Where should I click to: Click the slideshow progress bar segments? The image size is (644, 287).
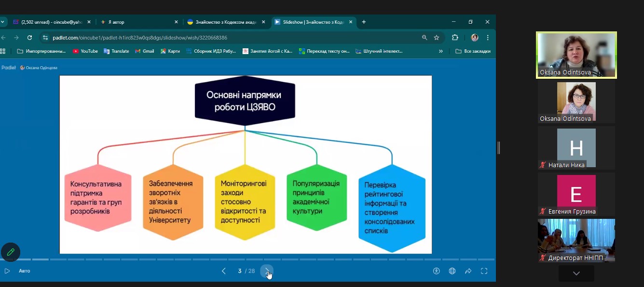pyautogui.click(x=247, y=259)
